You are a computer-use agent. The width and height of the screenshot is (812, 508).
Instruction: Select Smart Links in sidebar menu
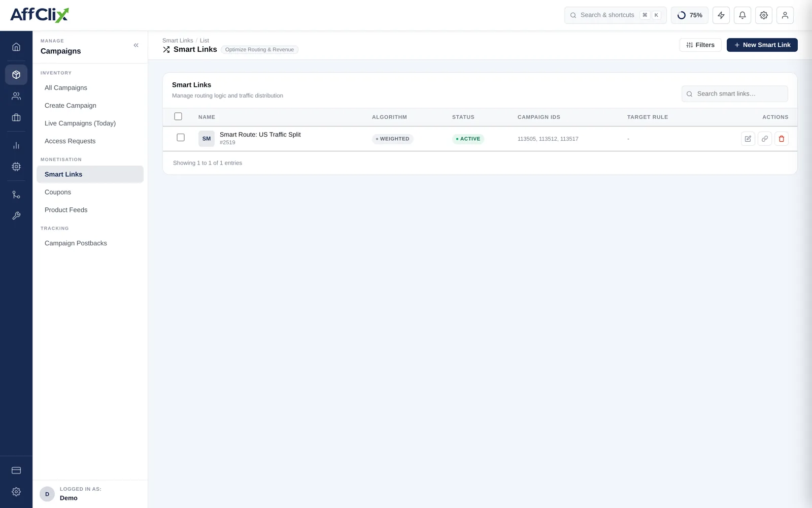pyautogui.click(x=90, y=174)
